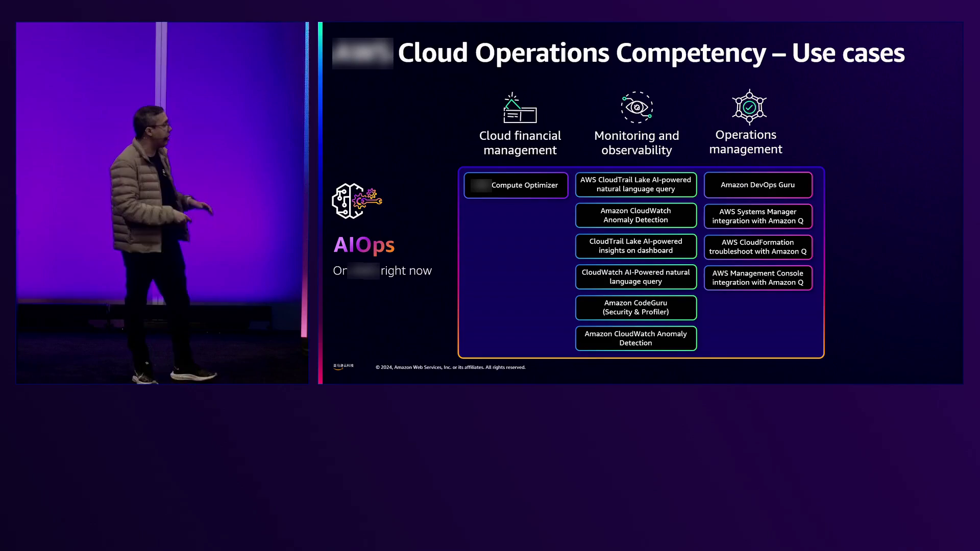
Task: Click the AIOps brain-gear icon
Action: click(x=356, y=201)
